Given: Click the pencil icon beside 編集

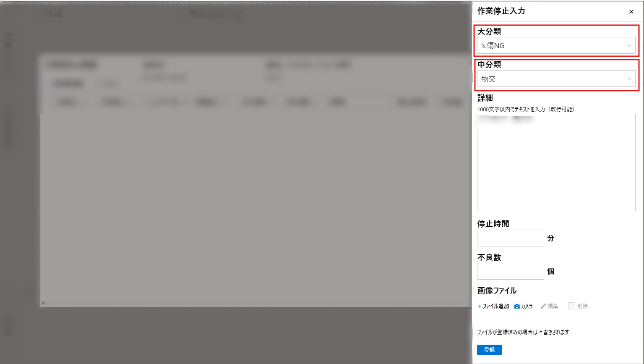Looking at the screenshot, I should [x=543, y=306].
